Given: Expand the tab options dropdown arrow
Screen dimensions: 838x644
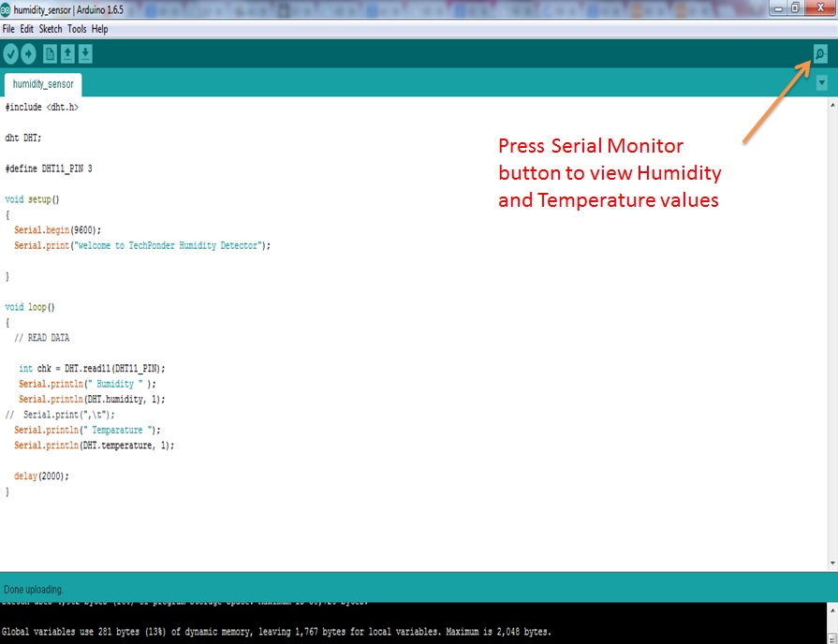Looking at the screenshot, I should pos(822,82).
